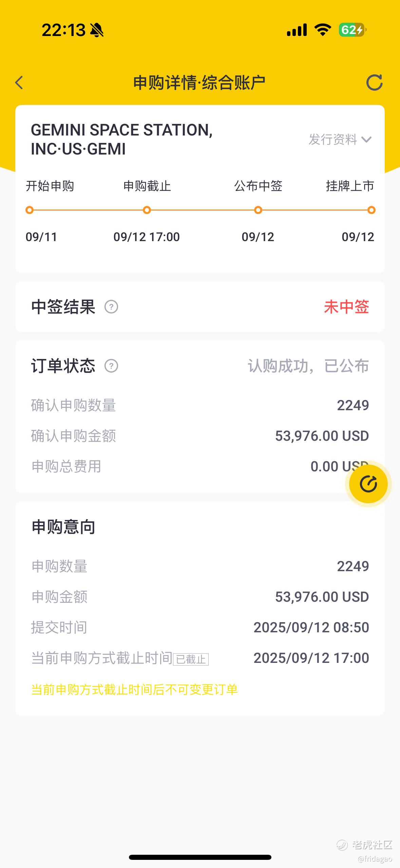Viewport: 400px width, 868px height.
Task: Tap the 认购成功，已公布 order status
Action: coord(308,366)
